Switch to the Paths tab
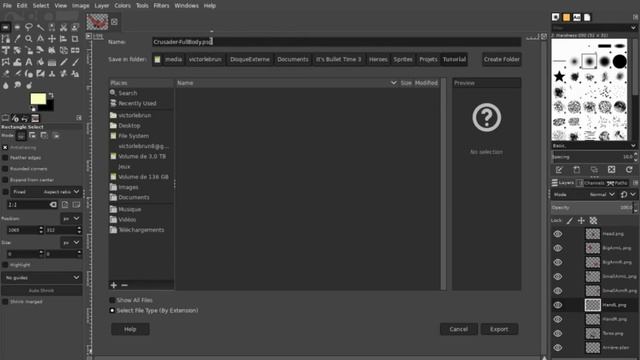This screenshot has height=360, width=640. (618, 183)
